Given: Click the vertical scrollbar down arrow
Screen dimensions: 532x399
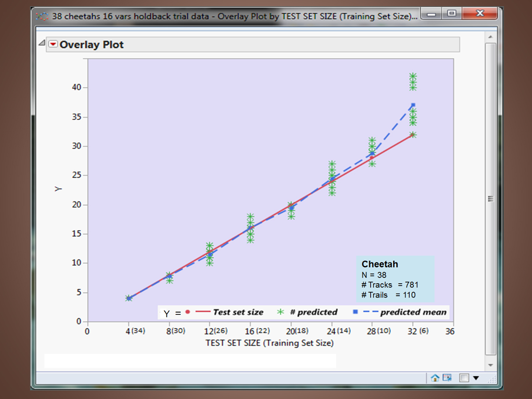Looking at the screenshot, I should coord(490,365).
